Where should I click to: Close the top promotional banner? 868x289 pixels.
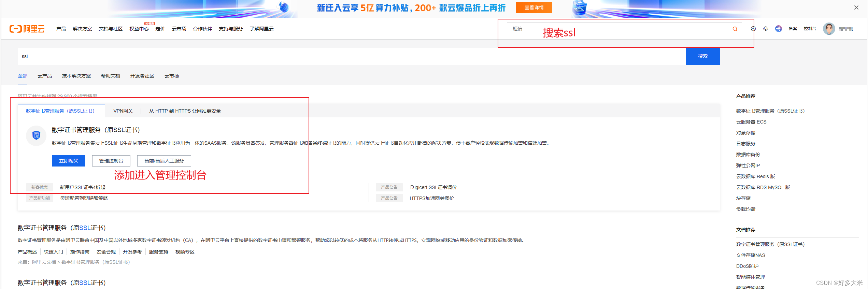point(856,8)
